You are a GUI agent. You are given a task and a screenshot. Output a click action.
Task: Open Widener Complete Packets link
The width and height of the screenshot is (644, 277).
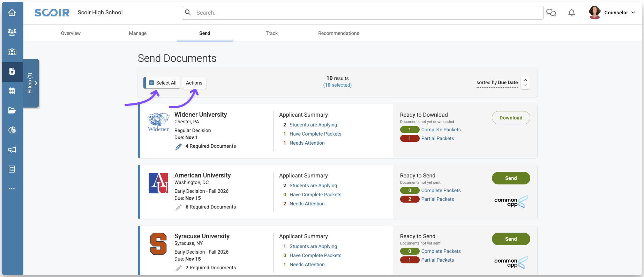pyautogui.click(x=441, y=130)
